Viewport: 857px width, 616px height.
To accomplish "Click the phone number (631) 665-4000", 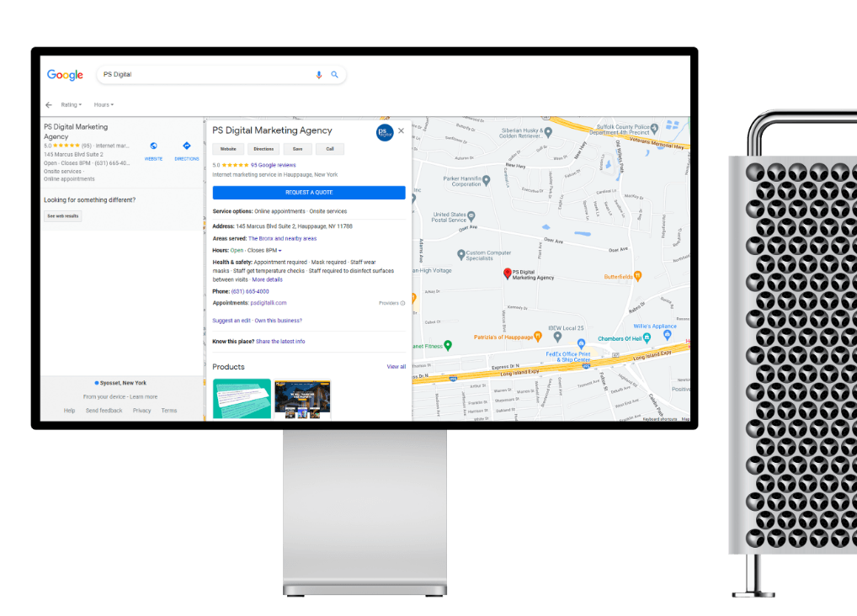I will (250, 292).
